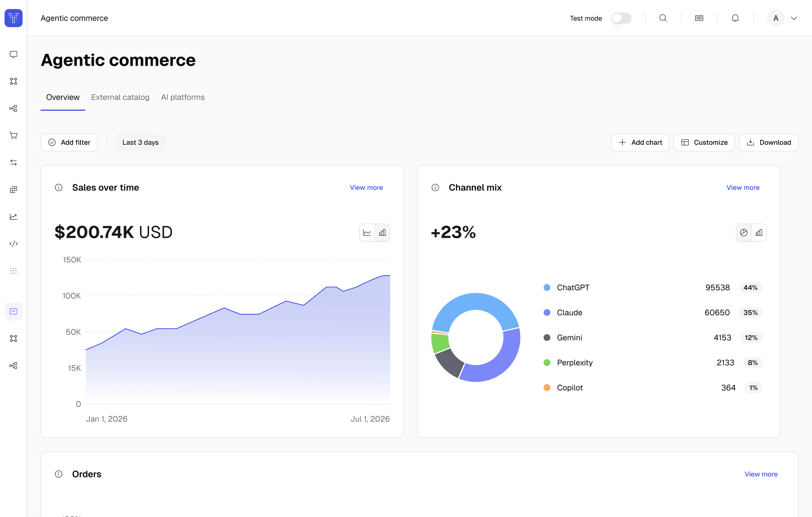The image size is (812, 517).
Task: Click the Jul 1, 2026 axis label
Action: point(370,419)
